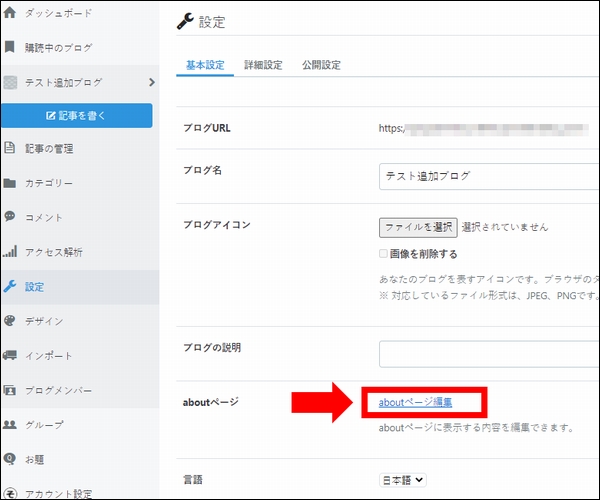Click the member card icon beside ブログメンバー
The height and width of the screenshot is (500, 600).
point(10,390)
